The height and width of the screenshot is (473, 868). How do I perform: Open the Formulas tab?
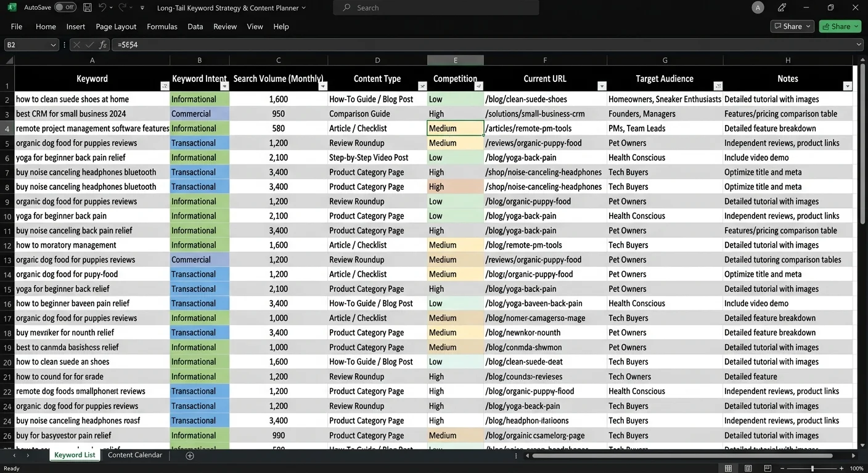(x=162, y=26)
